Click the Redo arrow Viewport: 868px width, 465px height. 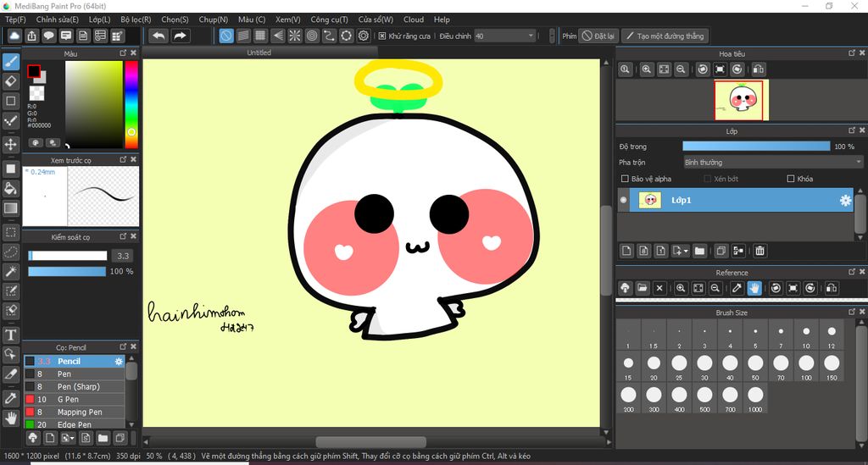coord(180,36)
